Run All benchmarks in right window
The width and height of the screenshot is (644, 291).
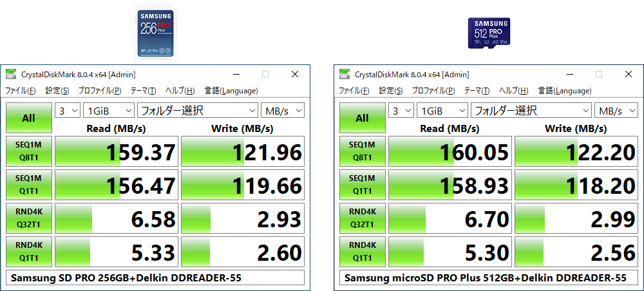[362, 118]
